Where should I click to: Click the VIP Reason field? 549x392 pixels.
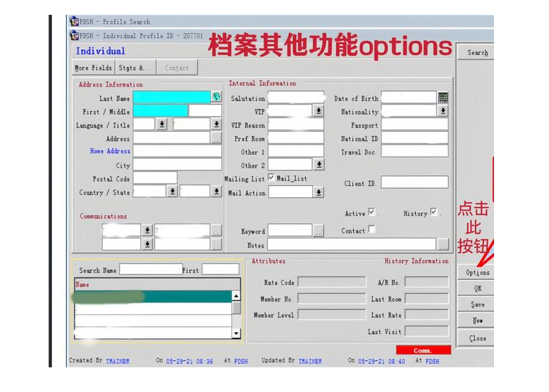click(295, 124)
